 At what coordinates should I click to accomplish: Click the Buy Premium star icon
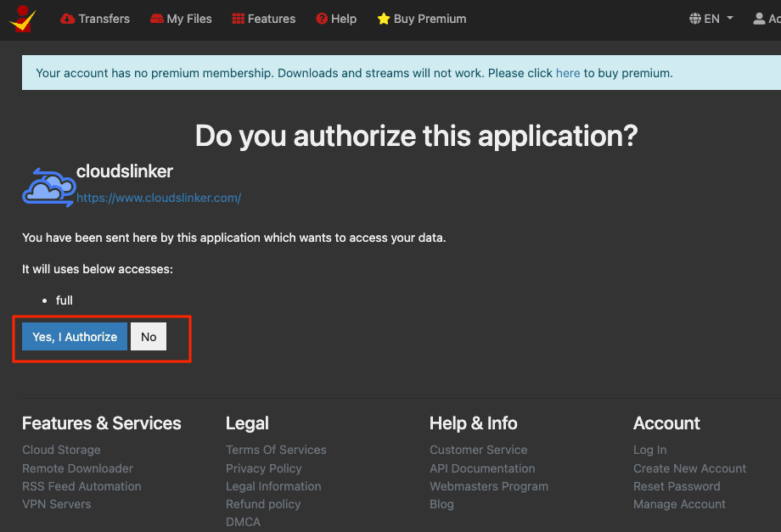[384, 19]
